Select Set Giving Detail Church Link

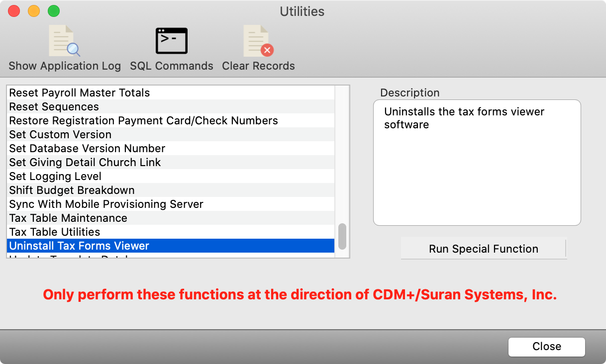coord(85,163)
